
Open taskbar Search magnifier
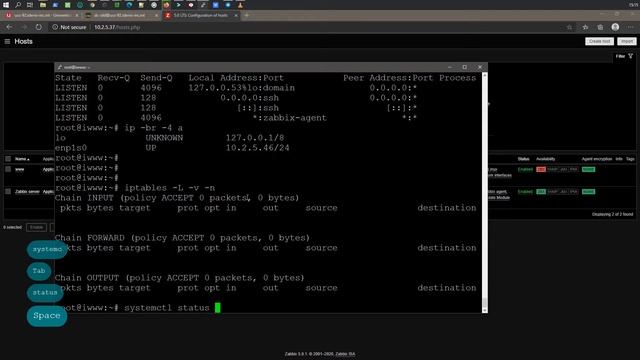[x=18, y=5]
